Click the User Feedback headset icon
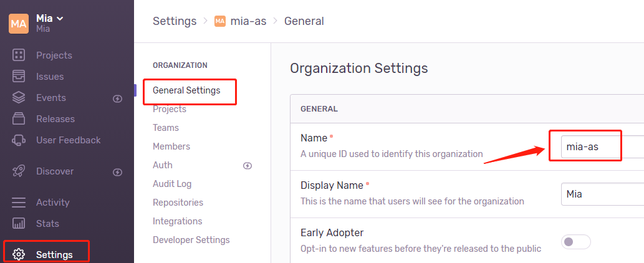Screen dimensions: 644x263 tap(19, 140)
